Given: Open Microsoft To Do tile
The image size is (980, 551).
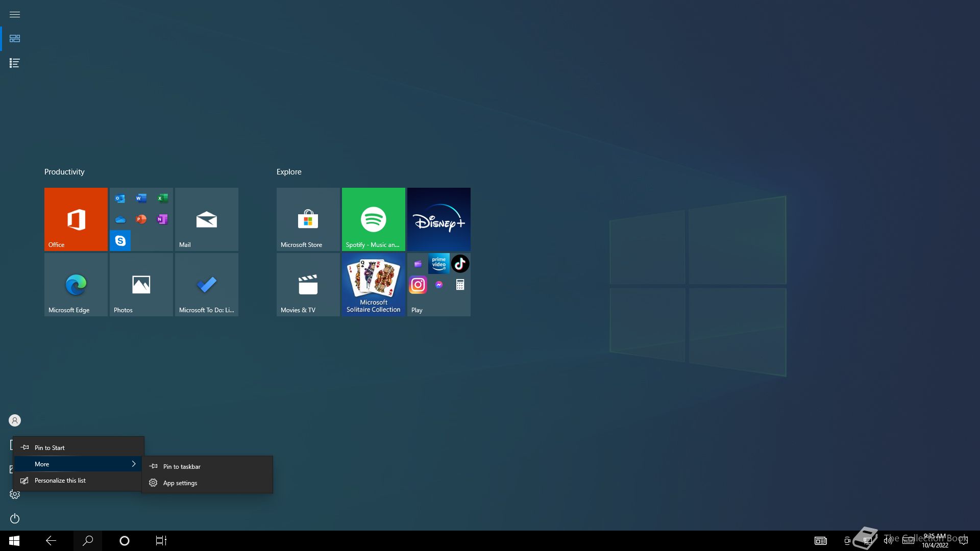Looking at the screenshot, I should [x=207, y=285].
